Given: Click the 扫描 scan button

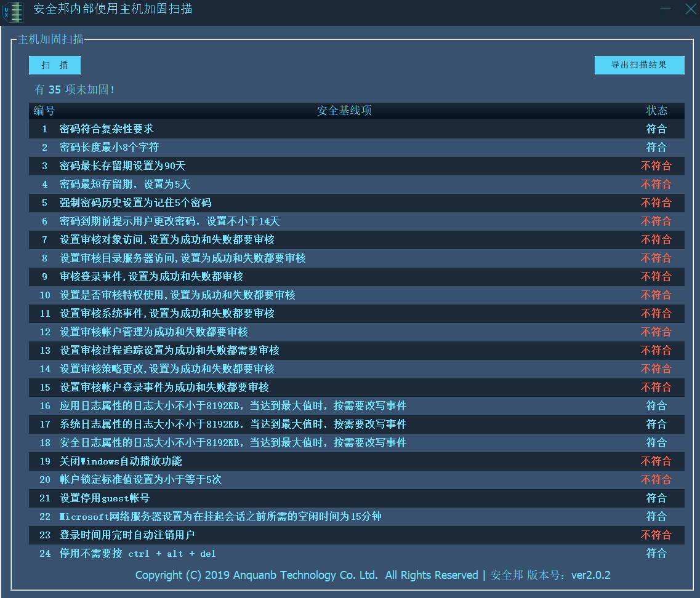Looking at the screenshot, I should 54,65.
